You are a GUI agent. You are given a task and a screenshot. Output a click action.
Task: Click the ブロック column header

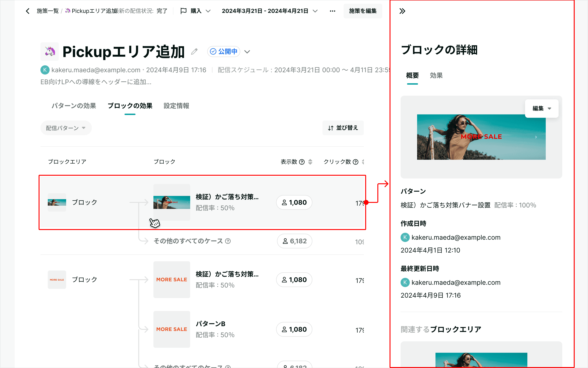tap(164, 162)
